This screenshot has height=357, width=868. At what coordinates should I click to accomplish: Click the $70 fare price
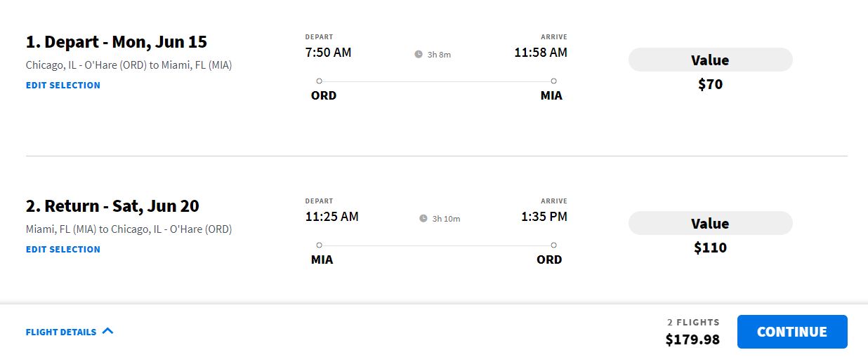point(710,85)
